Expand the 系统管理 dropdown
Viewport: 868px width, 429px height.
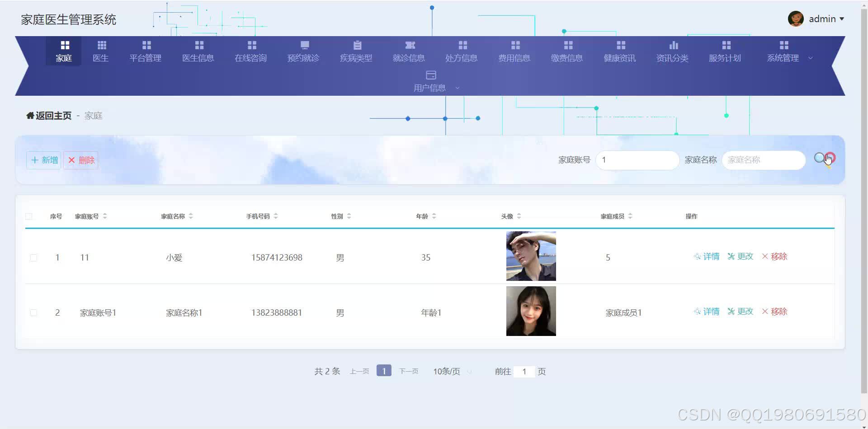pos(811,58)
